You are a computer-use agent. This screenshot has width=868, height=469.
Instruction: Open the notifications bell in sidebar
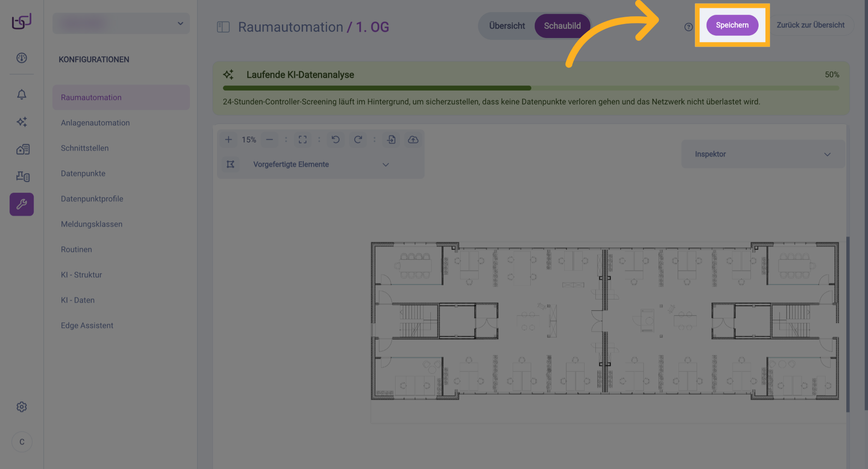click(22, 95)
